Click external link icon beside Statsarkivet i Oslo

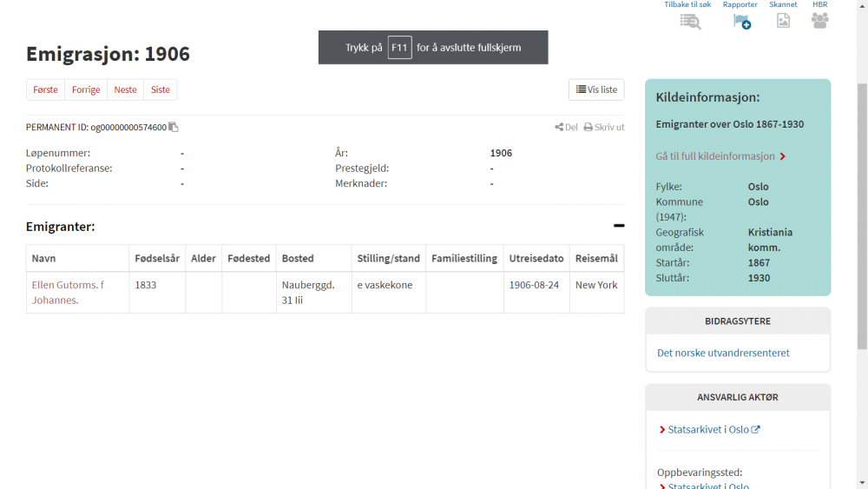[755, 430]
